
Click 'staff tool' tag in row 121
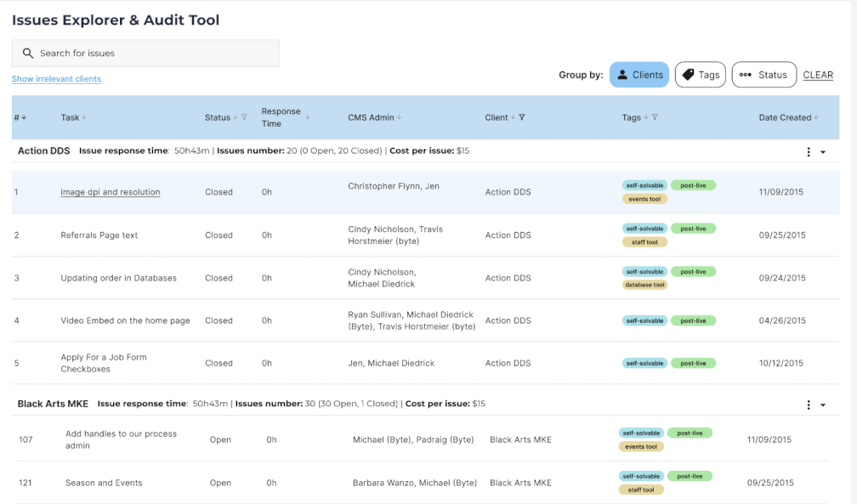tap(641, 490)
